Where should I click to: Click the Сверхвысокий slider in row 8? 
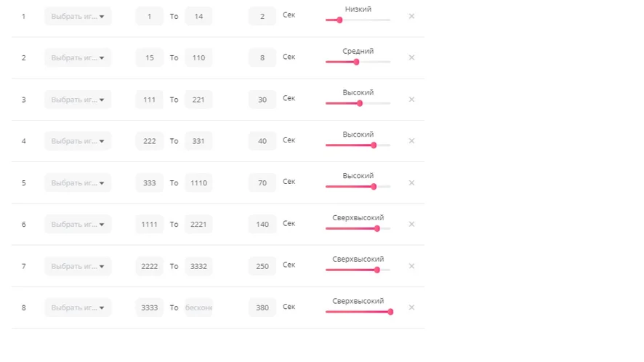click(358, 312)
